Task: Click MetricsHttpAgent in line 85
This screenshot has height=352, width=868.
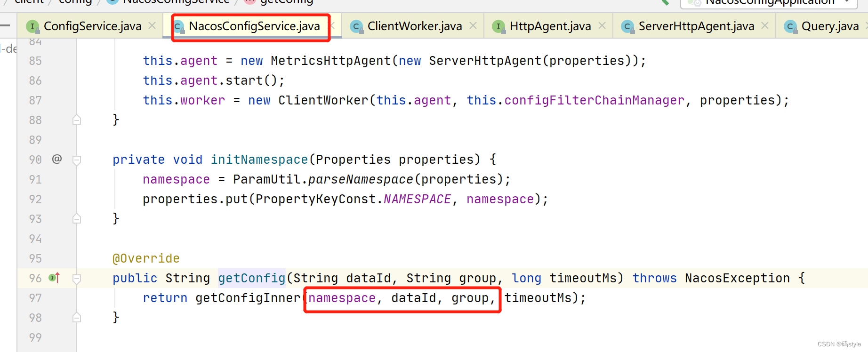Action: click(x=330, y=61)
